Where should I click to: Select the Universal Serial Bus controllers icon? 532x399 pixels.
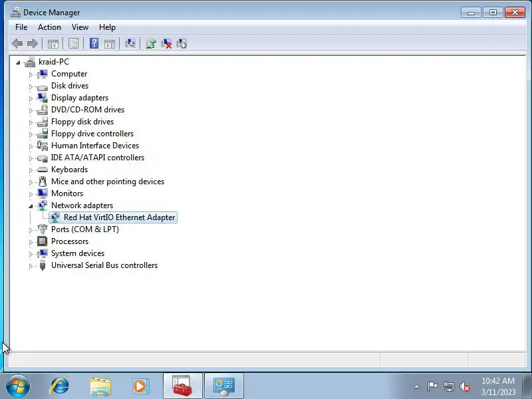click(43, 265)
